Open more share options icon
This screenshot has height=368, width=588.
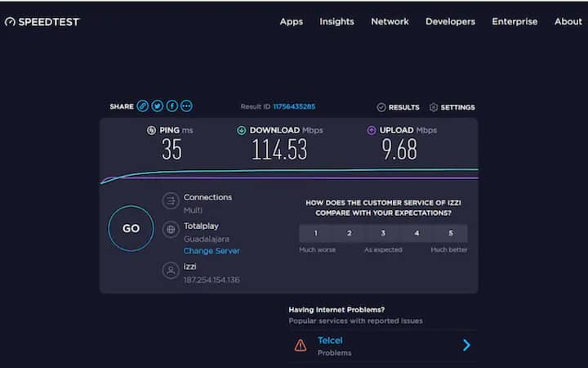click(x=187, y=106)
